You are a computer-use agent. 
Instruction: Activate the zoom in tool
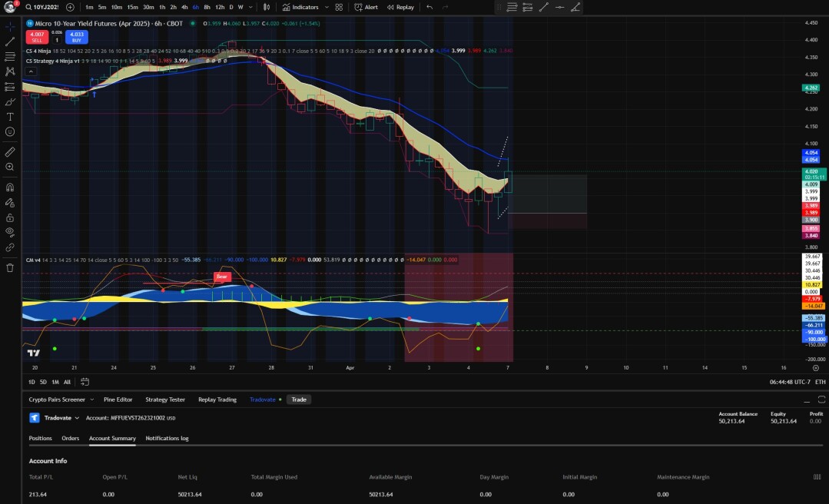(x=10, y=167)
